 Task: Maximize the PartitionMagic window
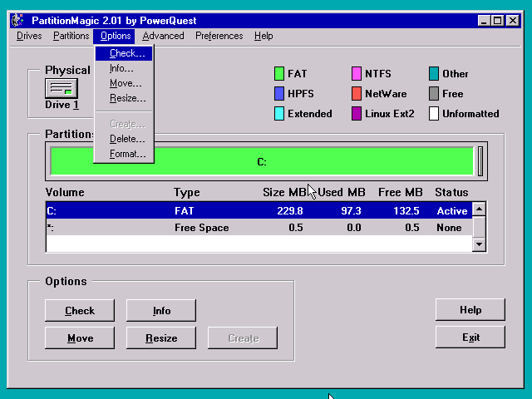497,21
